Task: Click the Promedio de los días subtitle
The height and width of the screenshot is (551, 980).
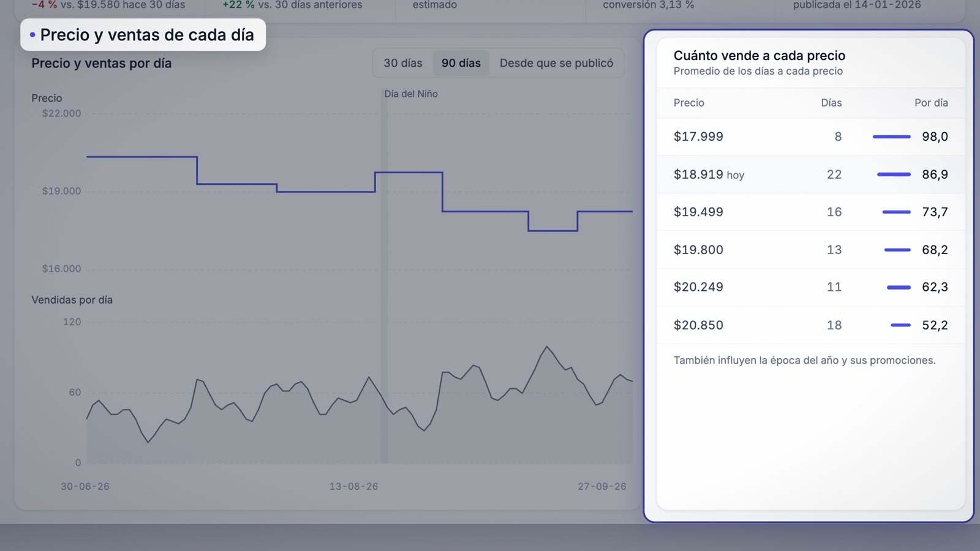Action: 758,71
